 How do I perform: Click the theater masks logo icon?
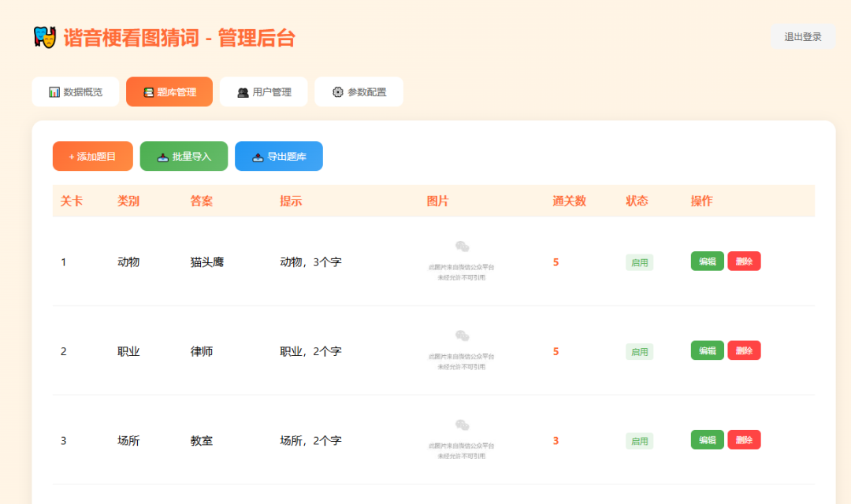45,37
